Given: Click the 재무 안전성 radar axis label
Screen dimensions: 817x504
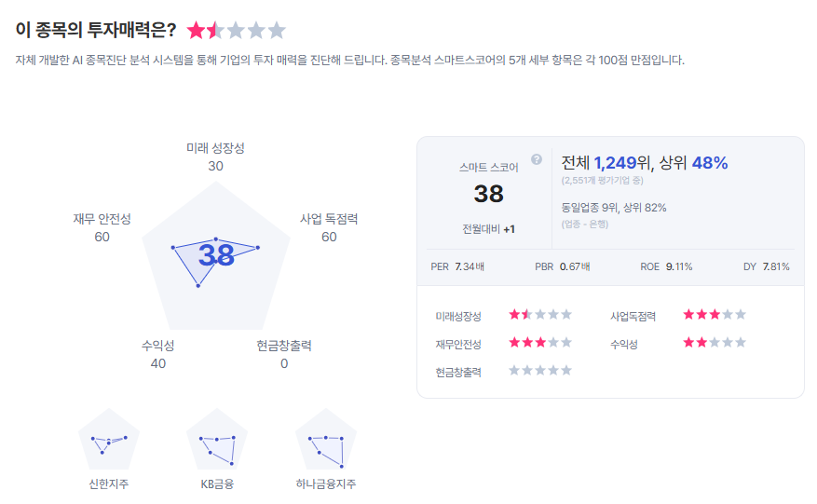Looking at the screenshot, I should [x=102, y=219].
